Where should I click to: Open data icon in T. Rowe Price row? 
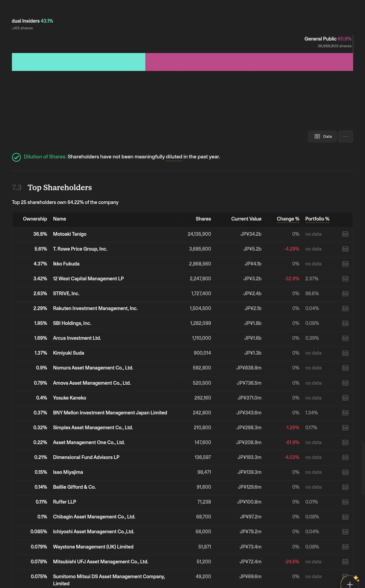point(345,249)
